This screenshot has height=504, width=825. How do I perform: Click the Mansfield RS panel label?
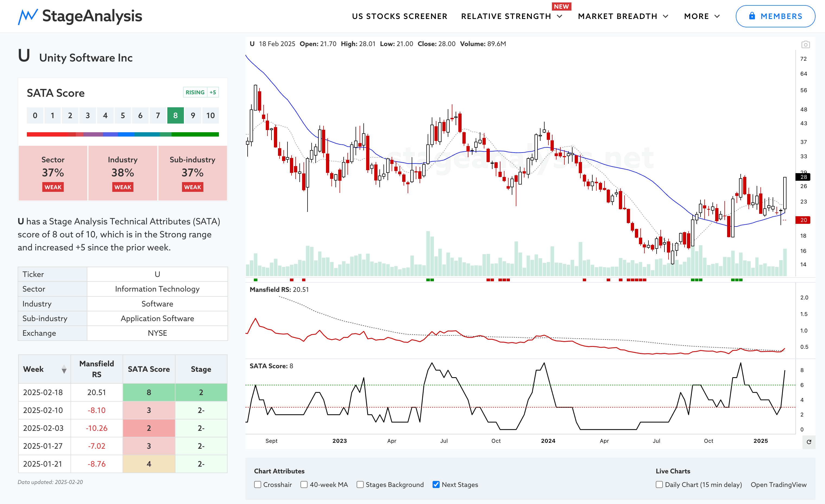tap(279, 290)
